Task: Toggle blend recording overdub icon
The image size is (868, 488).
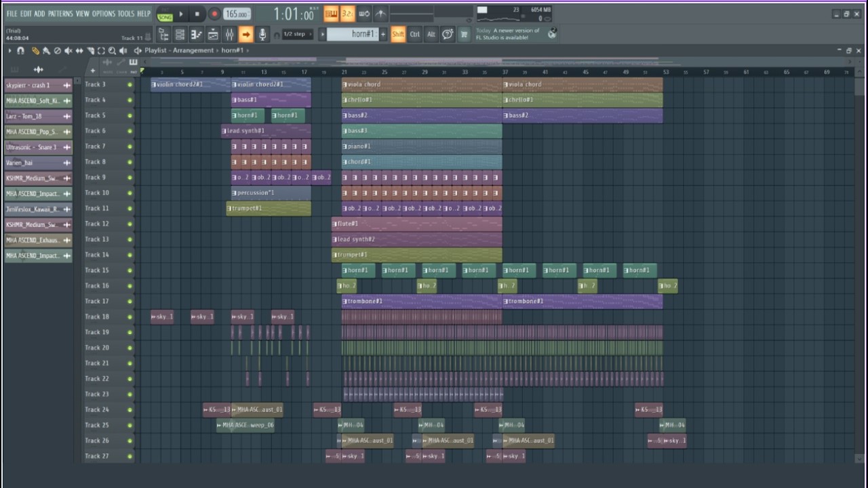Action: click(x=331, y=14)
